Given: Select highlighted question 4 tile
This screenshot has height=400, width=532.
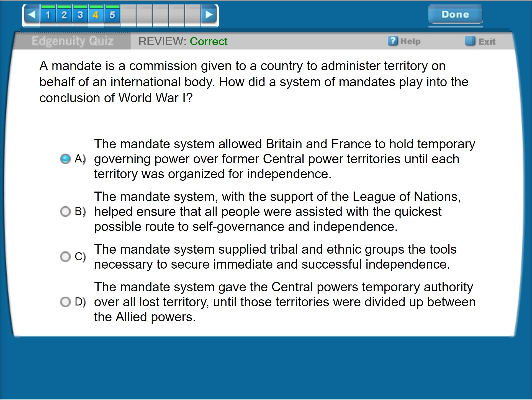Looking at the screenshot, I should pos(96,15).
